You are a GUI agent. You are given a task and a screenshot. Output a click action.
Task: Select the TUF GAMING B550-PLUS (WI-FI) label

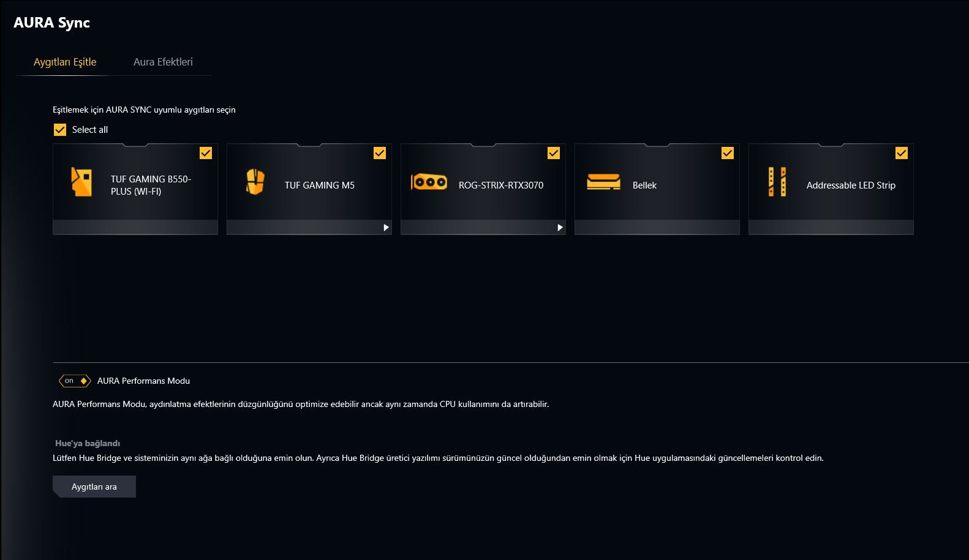pyautogui.click(x=151, y=185)
